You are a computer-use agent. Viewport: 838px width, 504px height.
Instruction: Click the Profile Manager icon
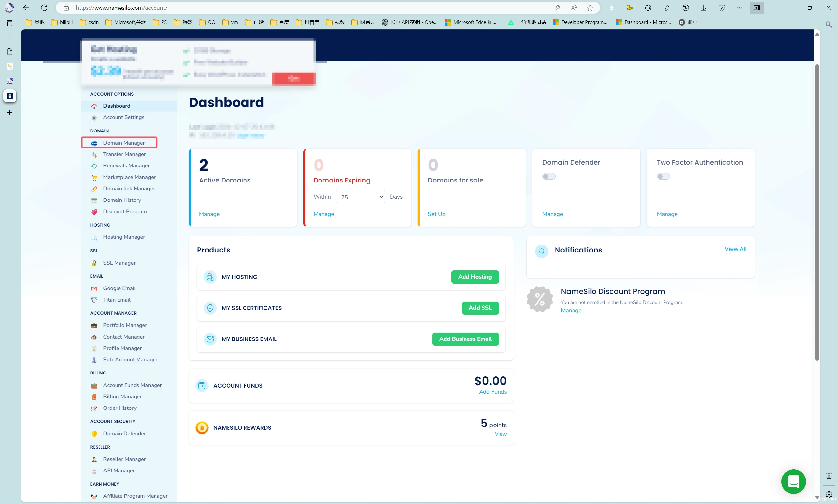point(94,348)
